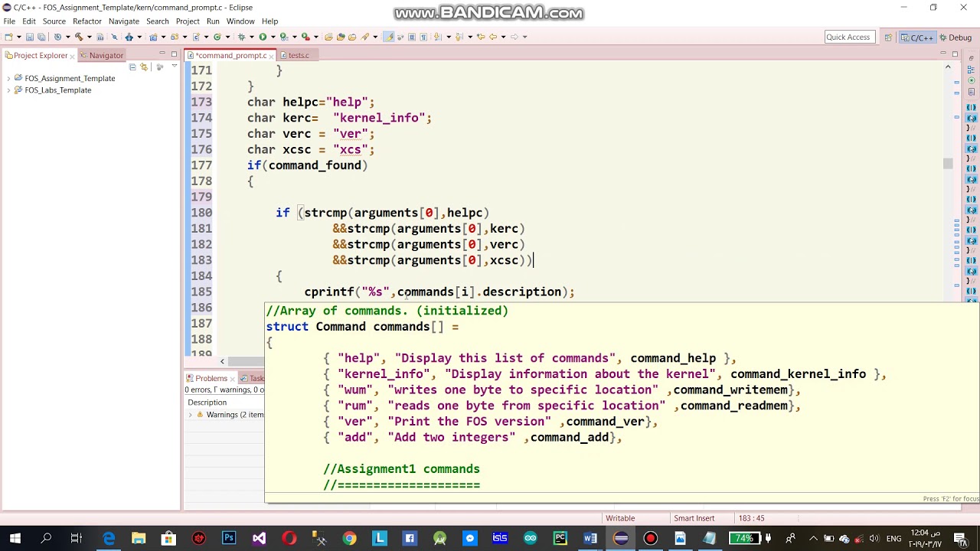Click the green Run button icon

pos(263,37)
